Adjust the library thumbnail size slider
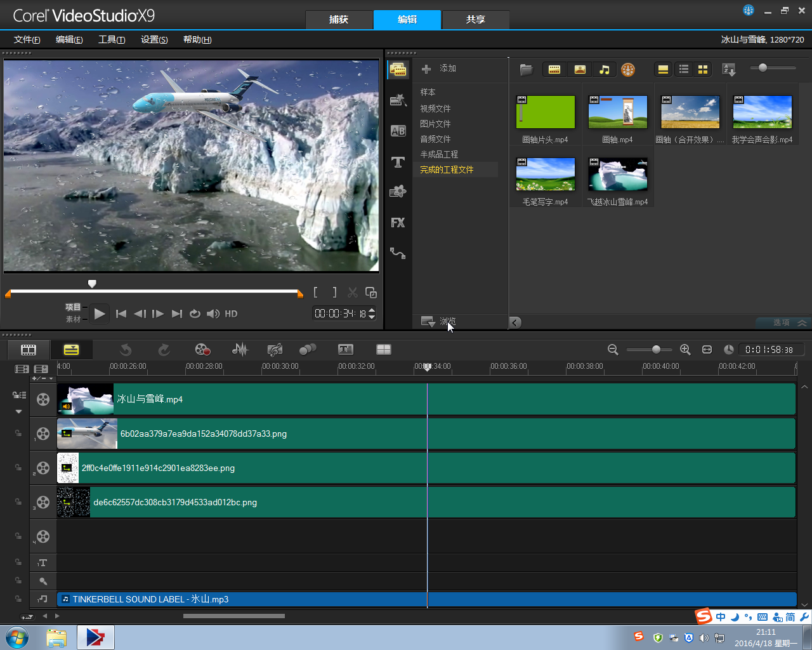 (773, 68)
